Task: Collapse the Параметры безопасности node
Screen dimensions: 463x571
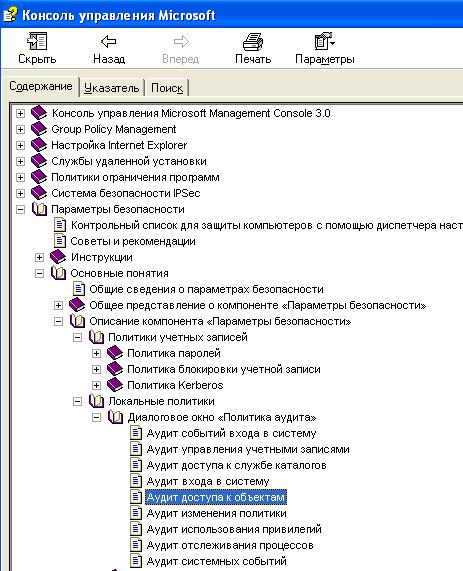Action: click(x=20, y=209)
